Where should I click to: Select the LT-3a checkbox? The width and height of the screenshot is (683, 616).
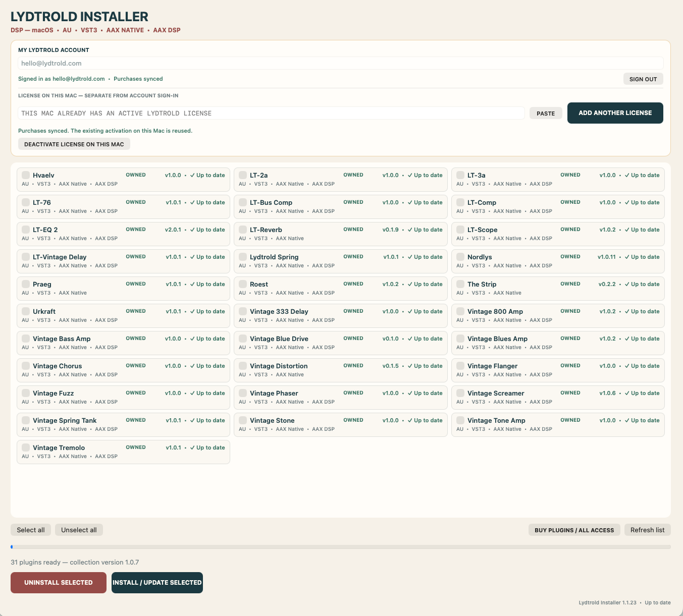[x=460, y=175]
